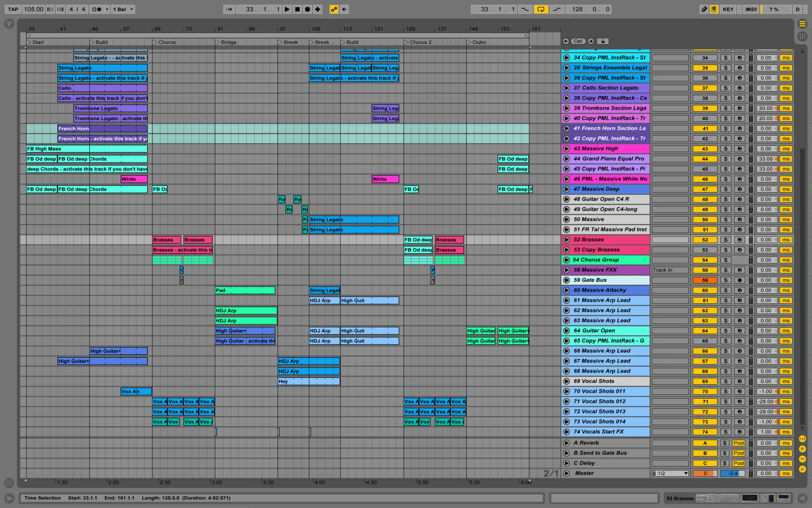Toggle Track Delay section D button

click(x=802, y=469)
